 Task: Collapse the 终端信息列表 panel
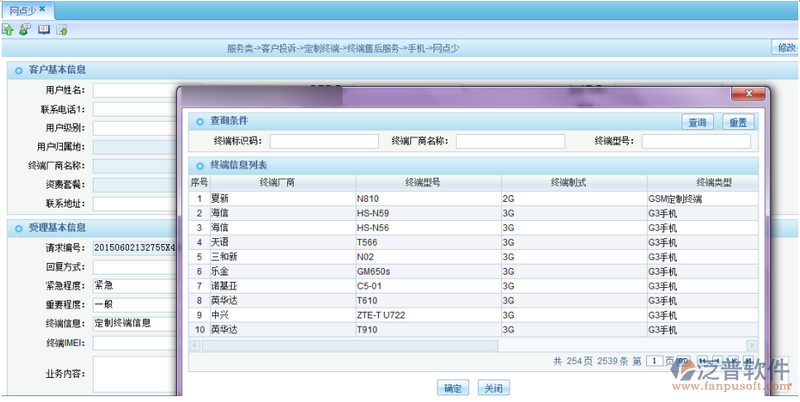tap(199, 165)
